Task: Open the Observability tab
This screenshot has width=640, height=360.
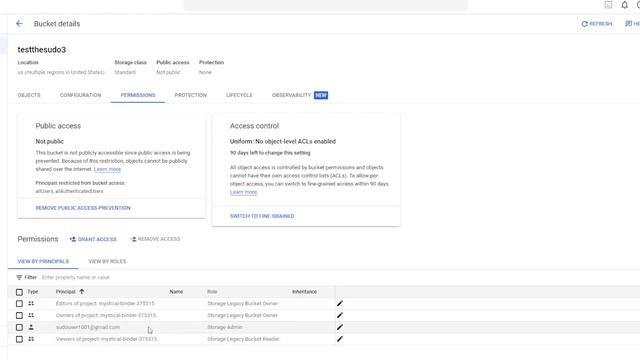Action: [300, 95]
